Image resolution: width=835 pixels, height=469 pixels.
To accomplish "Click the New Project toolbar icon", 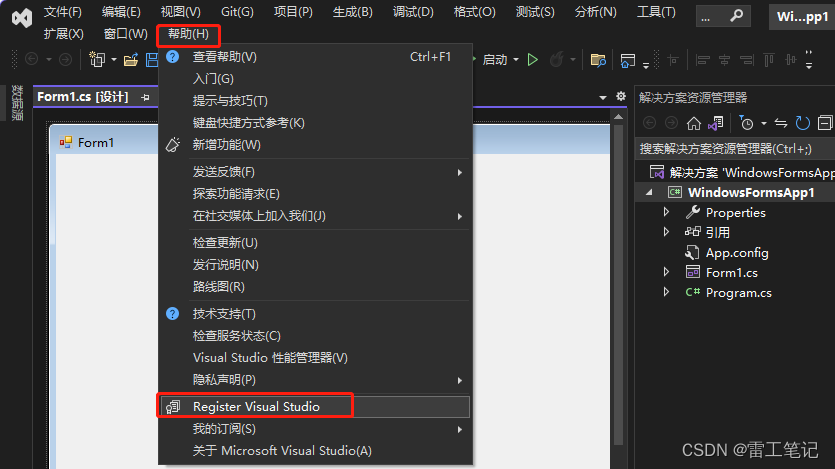I will [x=97, y=59].
